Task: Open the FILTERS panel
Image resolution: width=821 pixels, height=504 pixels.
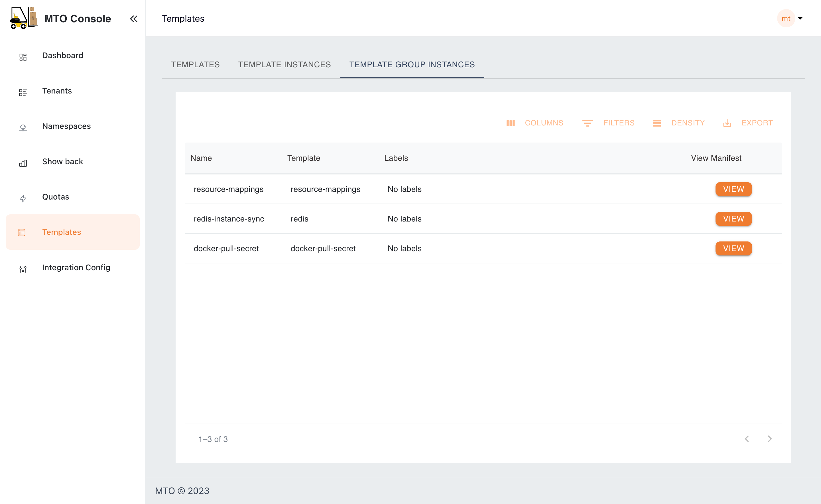Action: (x=608, y=123)
